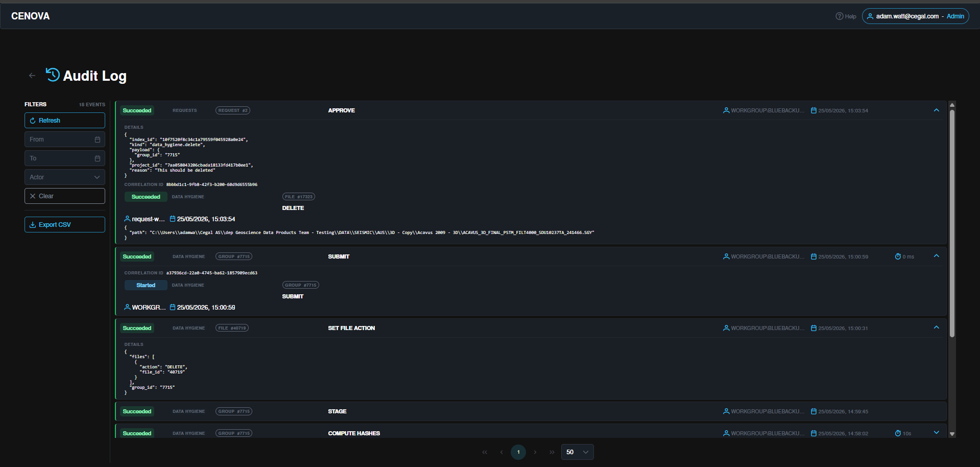Export the audit log as CSV
Screen dimensions: 980x467
point(65,225)
